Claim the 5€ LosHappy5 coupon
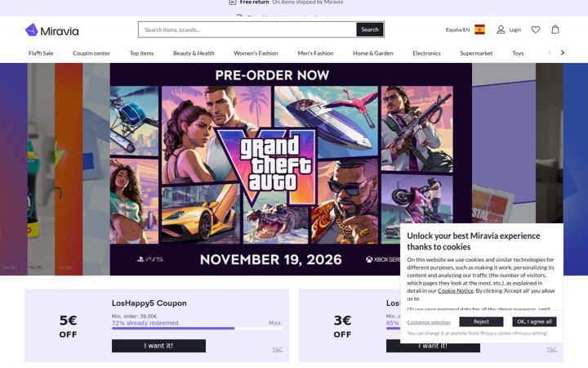The width and height of the screenshot is (588, 368). pyautogui.click(x=158, y=346)
